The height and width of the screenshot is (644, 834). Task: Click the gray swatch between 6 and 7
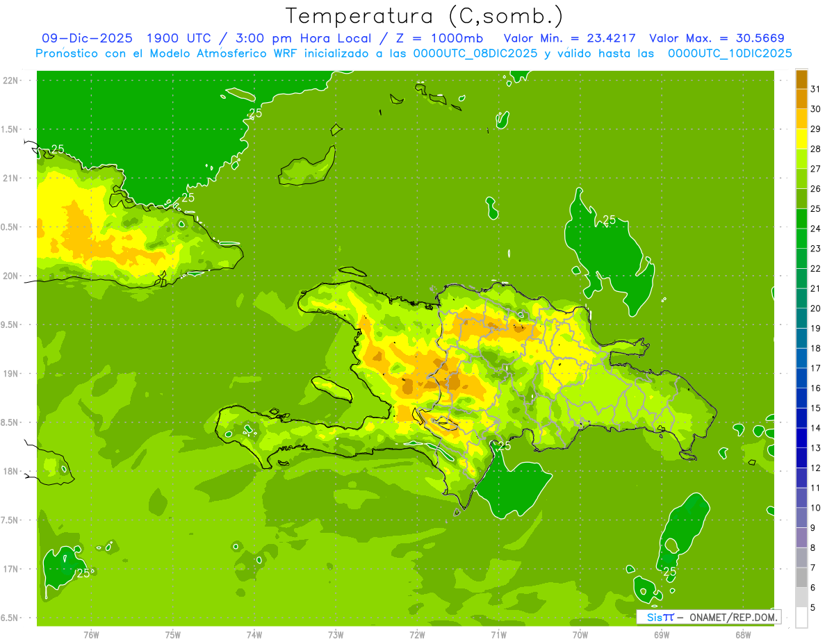801,577
